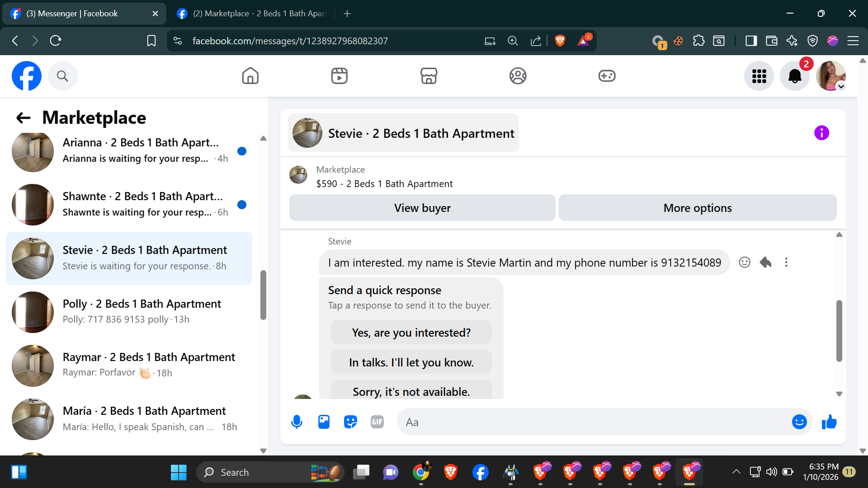Send a thumbs-up like
Image resolution: width=868 pixels, height=488 pixels.
pyautogui.click(x=829, y=422)
